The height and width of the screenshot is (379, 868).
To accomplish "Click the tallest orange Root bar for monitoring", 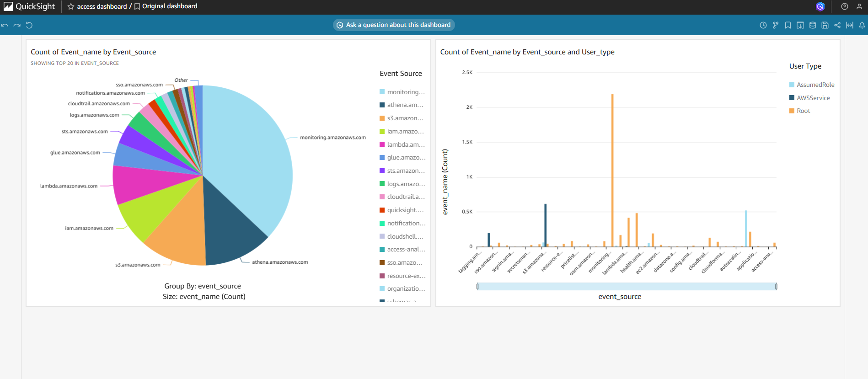I will point(612,170).
